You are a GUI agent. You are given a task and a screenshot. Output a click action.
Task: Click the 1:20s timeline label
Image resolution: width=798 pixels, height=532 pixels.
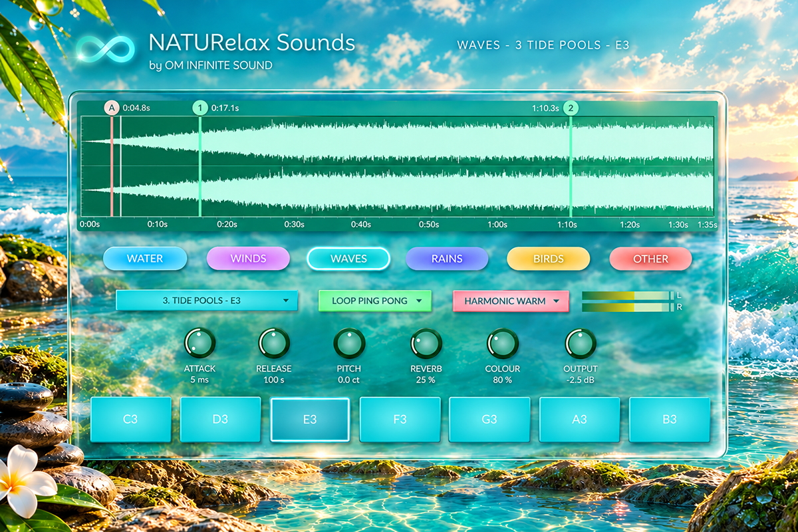629,225
